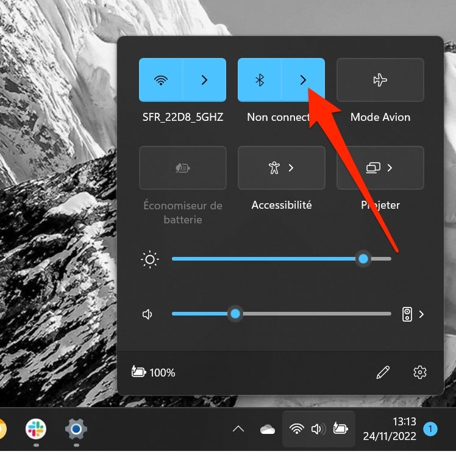Enable Mode Avion airplane tile
Image resolution: width=456 pixels, height=476 pixels.
[380, 80]
